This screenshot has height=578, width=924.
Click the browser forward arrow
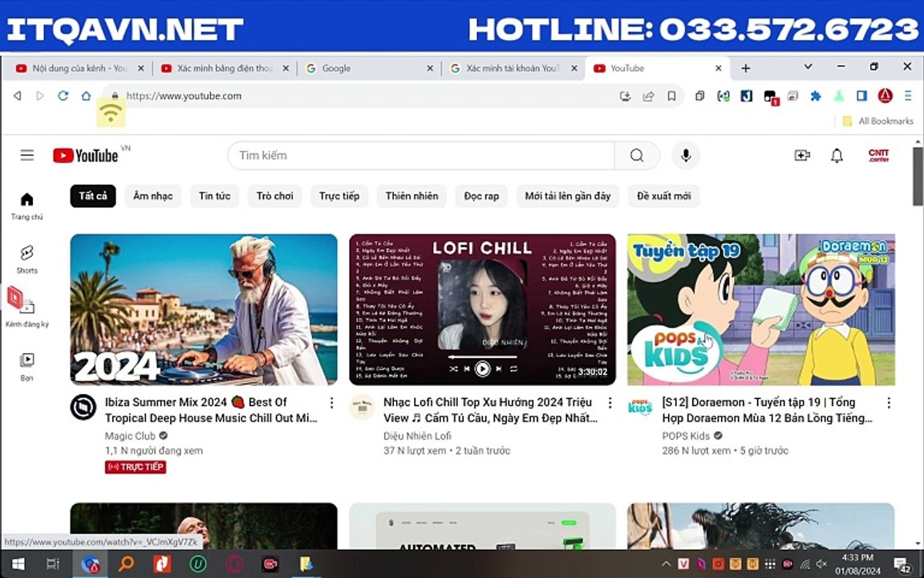tap(40, 96)
